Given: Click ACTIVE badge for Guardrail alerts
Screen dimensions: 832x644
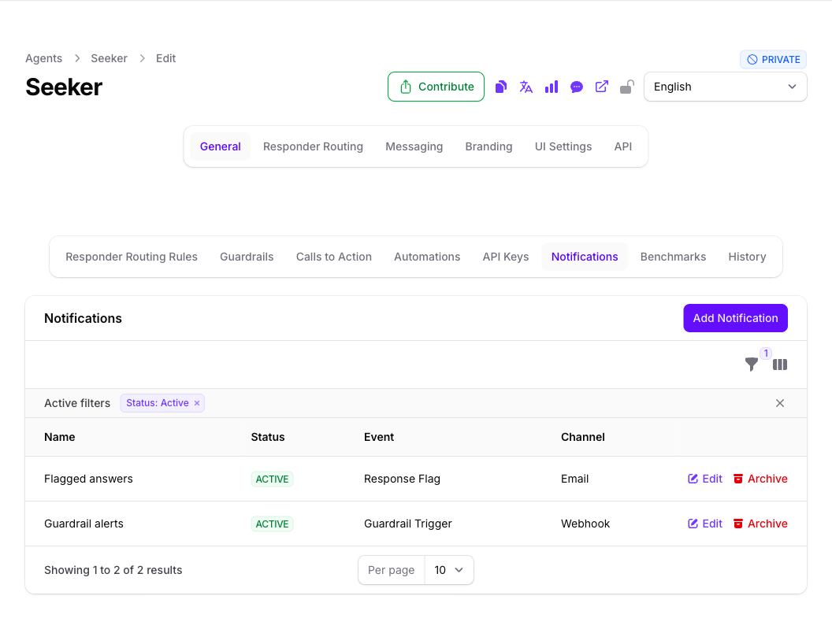Looking at the screenshot, I should (x=272, y=524).
